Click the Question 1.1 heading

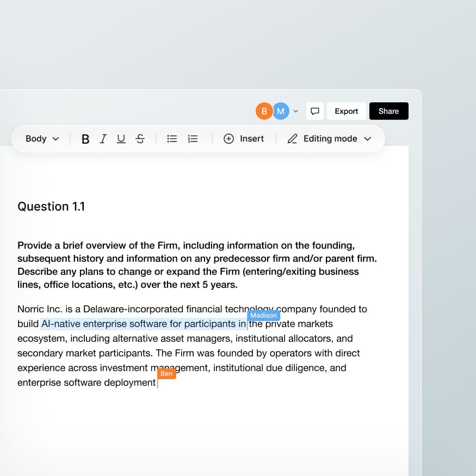click(51, 207)
